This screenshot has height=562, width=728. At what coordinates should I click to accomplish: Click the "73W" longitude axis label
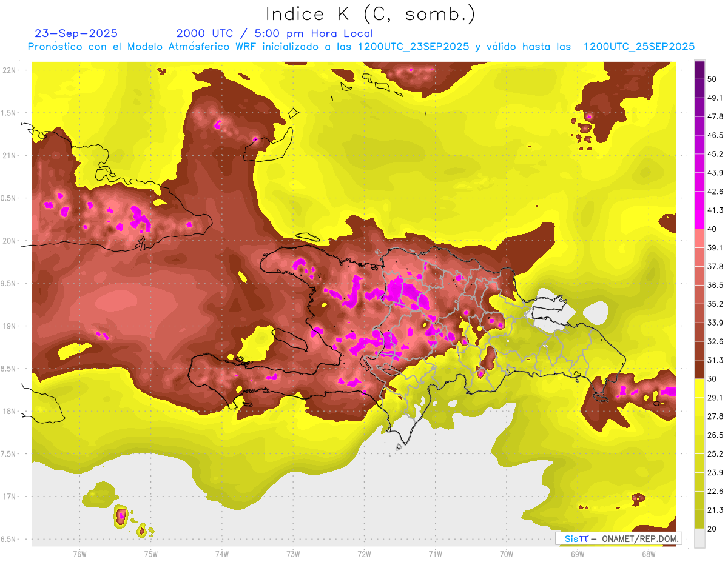tap(293, 554)
